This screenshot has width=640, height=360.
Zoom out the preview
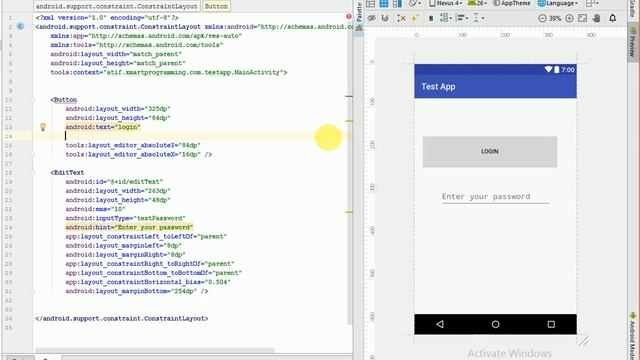pyautogui.click(x=542, y=18)
